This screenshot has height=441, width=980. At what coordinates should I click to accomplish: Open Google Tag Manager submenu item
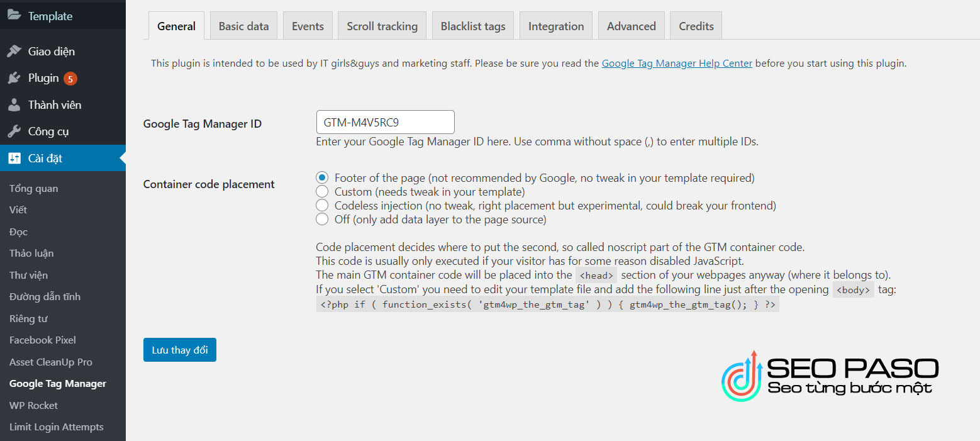[x=58, y=383]
